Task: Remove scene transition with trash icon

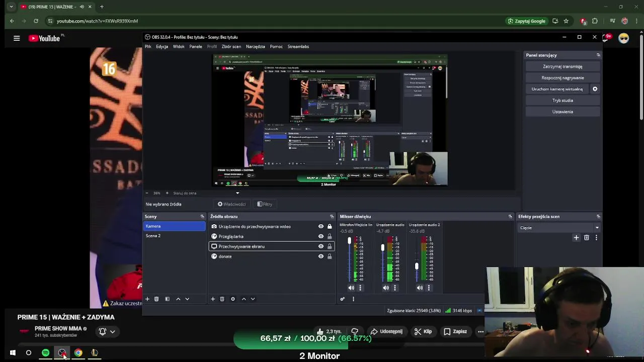Action: [587, 237]
